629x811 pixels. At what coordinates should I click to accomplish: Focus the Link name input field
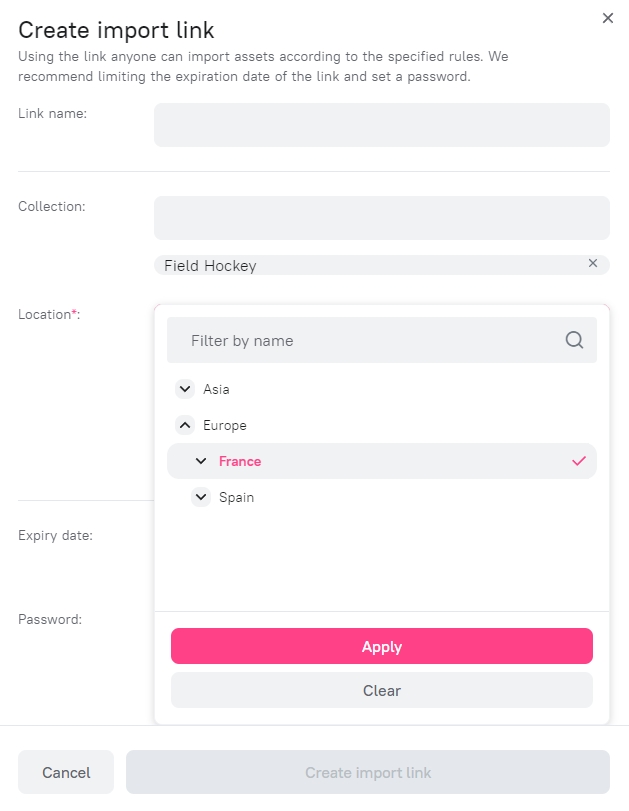tap(382, 125)
